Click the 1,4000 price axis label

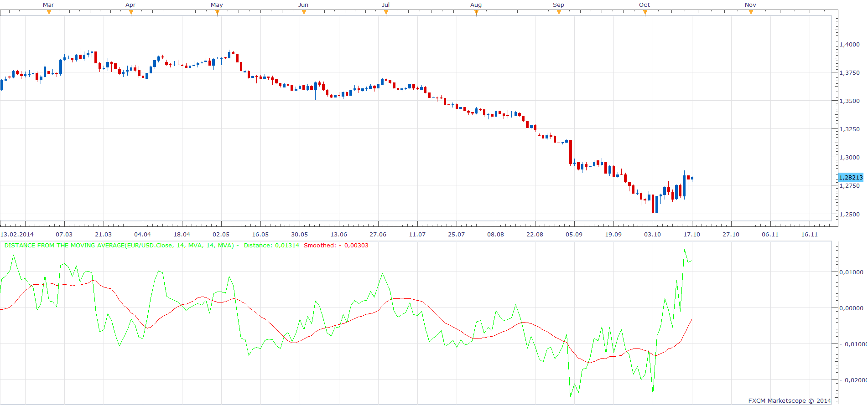pyautogui.click(x=849, y=44)
